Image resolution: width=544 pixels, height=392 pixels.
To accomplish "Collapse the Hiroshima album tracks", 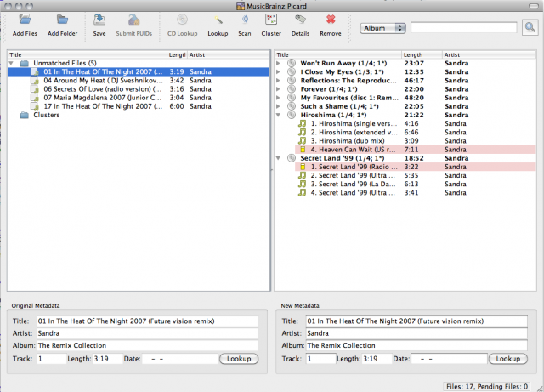I will [278, 115].
